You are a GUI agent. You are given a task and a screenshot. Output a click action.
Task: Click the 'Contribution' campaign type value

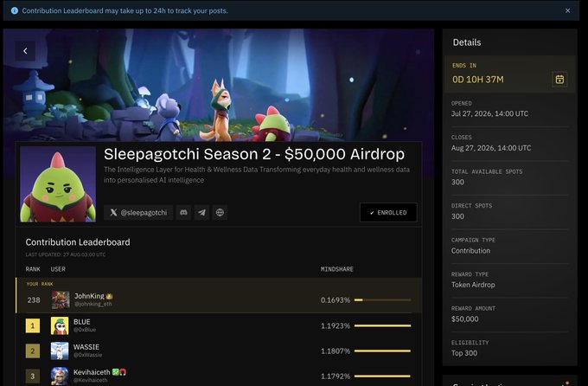coord(470,250)
